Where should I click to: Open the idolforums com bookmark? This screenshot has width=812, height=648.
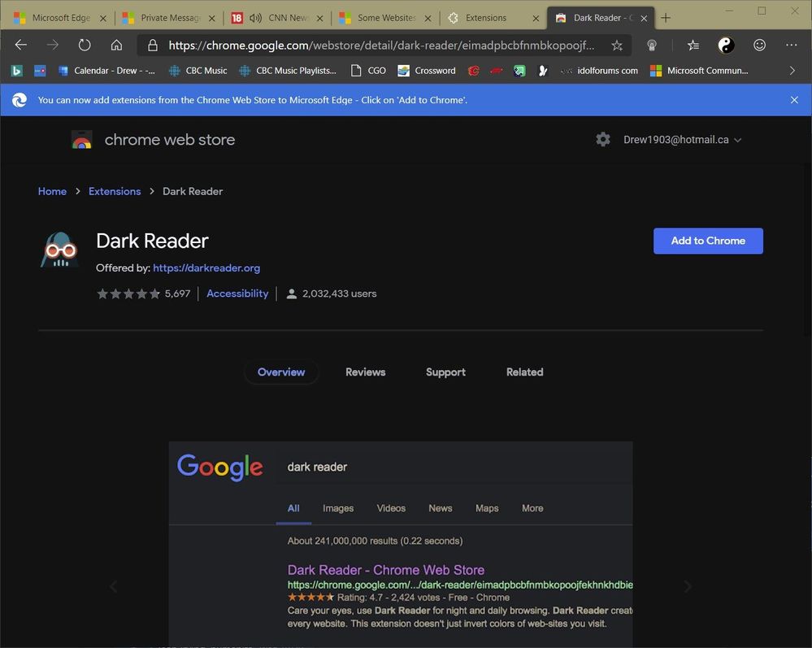point(599,71)
